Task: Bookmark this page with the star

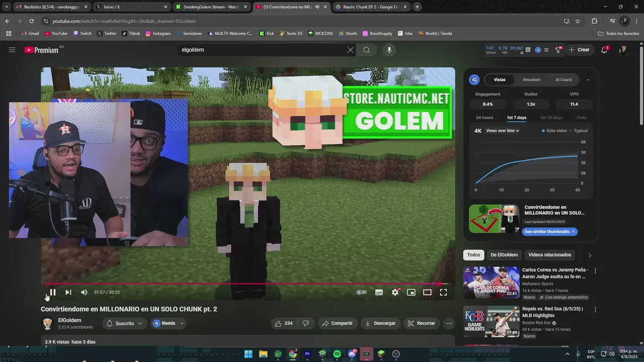Action: [578, 21]
